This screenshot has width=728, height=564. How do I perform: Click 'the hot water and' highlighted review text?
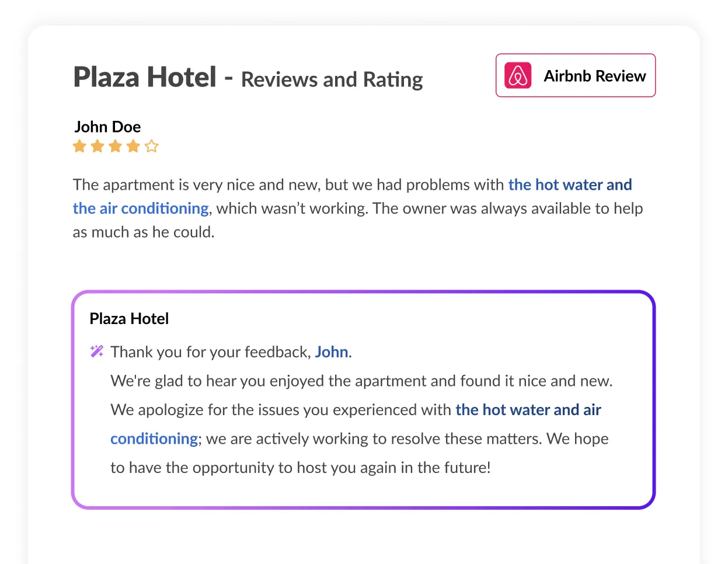570,184
